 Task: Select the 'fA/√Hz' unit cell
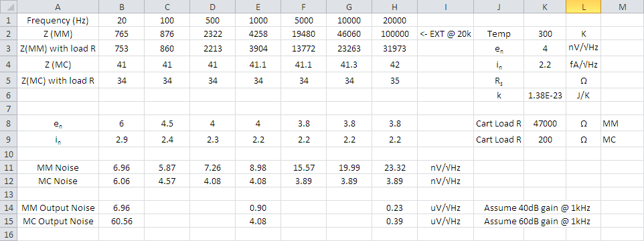click(x=583, y=64)
